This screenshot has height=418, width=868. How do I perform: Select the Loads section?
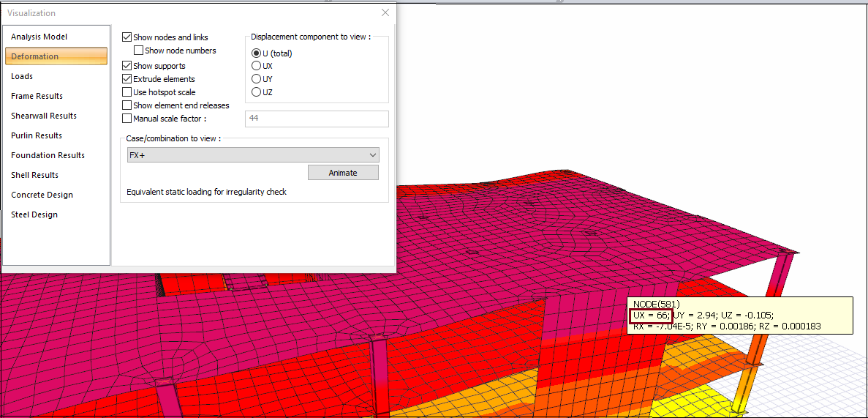[x=22, y=76]
